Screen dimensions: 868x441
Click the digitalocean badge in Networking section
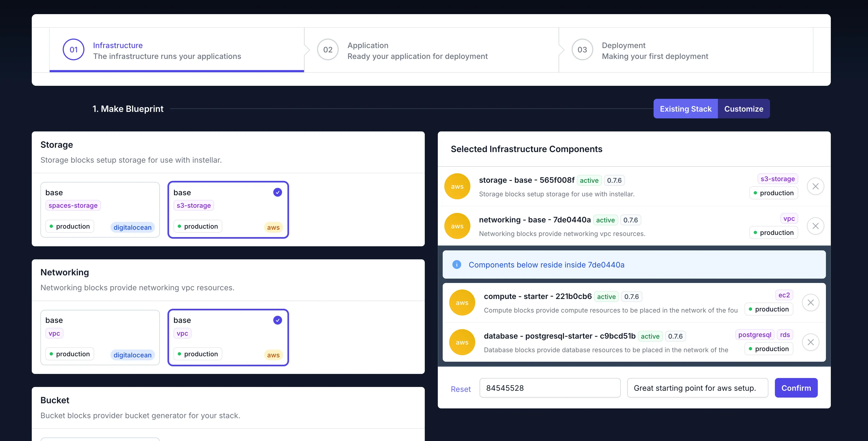132,355
